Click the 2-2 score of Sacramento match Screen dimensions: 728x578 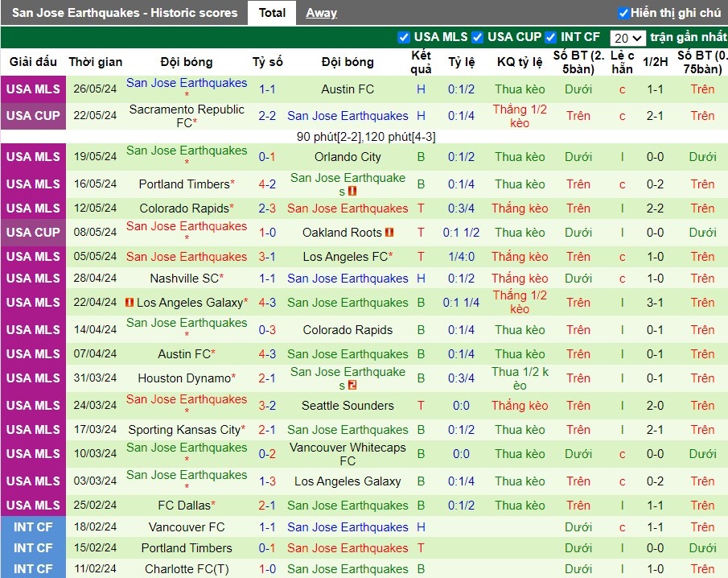[x=267, y=116]
